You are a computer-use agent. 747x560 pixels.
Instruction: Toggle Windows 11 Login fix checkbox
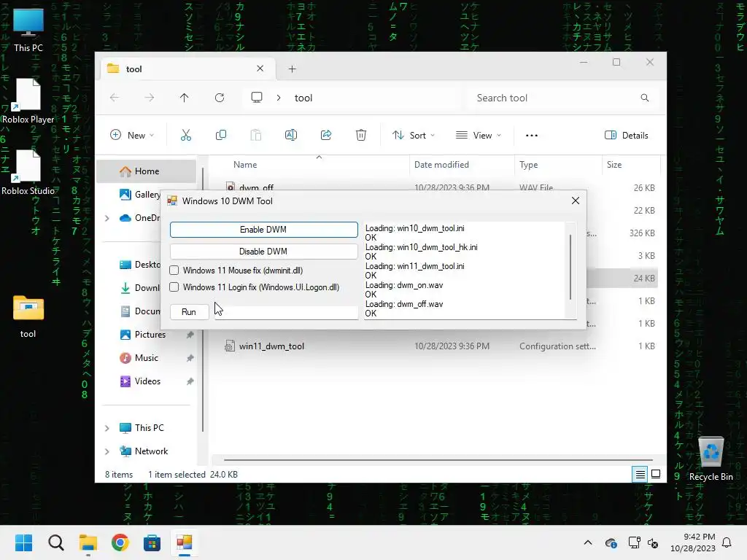pyautogui.click(x=174, y=287)
